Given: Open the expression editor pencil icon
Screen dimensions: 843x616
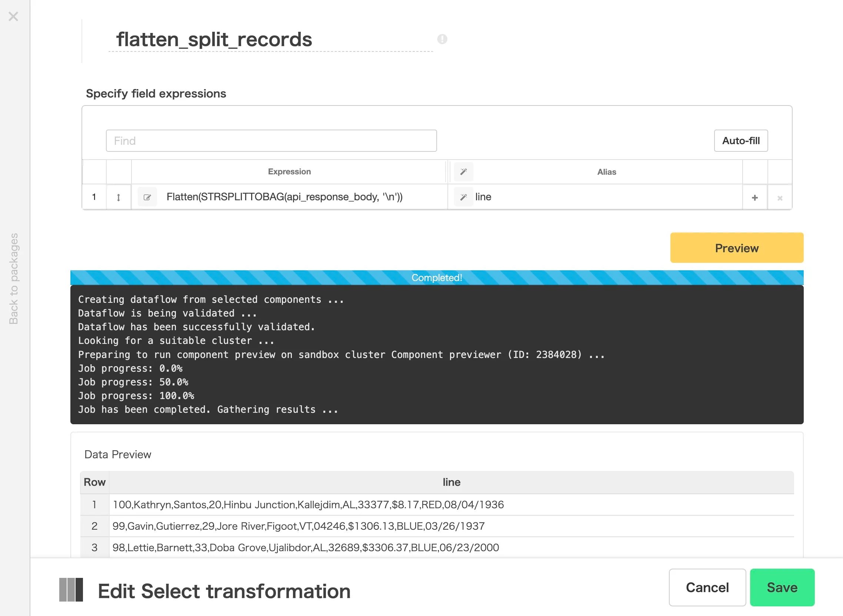Looking at the screenshot, I should [x=147, y=197].
